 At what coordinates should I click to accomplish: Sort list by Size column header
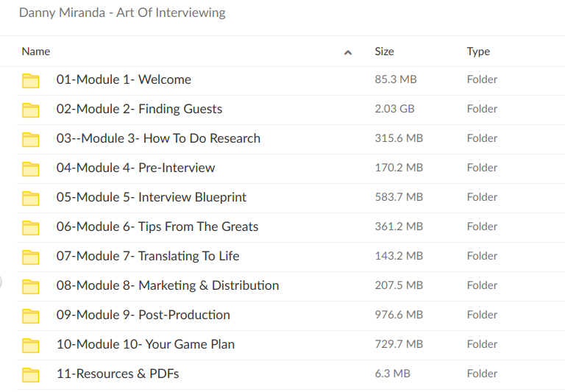click(384, 51)
